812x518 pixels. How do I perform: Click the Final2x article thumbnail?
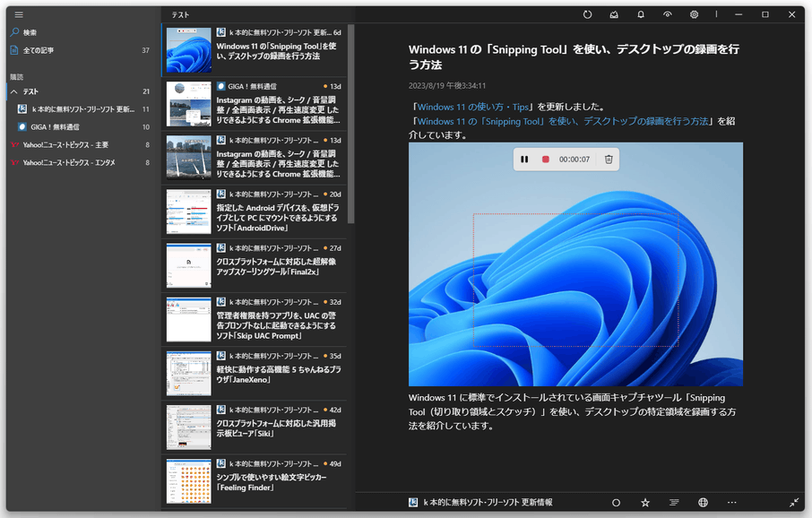tap(188, 265)
